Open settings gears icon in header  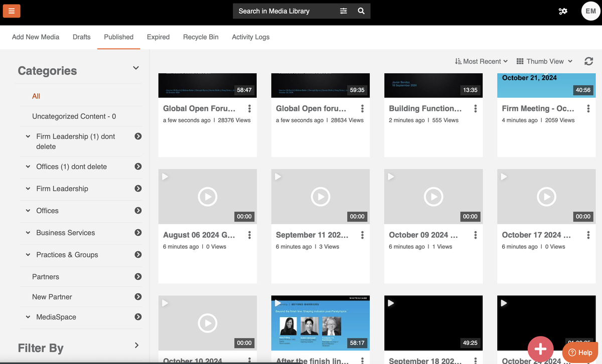pyautogui.click(x=563, y=11)
